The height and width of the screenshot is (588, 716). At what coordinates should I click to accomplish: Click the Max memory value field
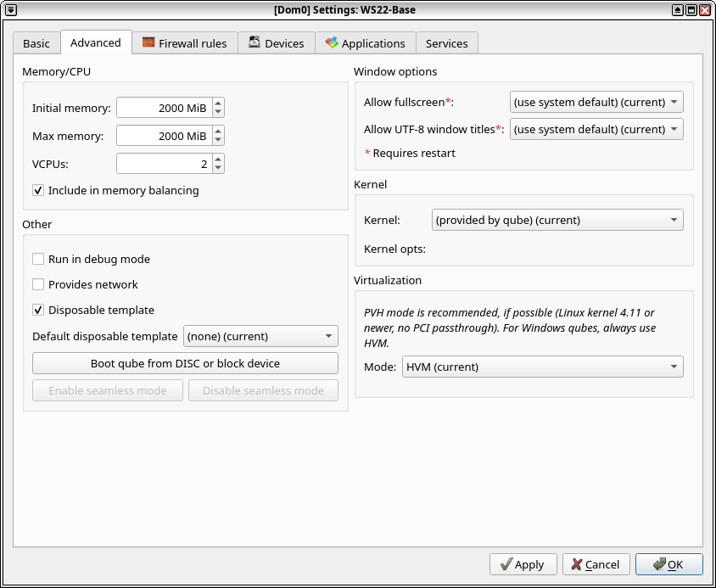tap(165, 136)
